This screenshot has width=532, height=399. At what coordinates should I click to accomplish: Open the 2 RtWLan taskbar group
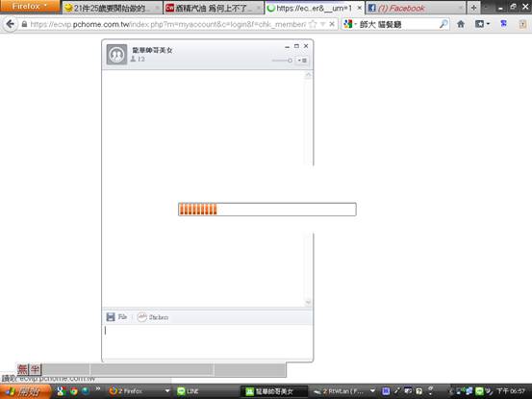coord(343,391)
